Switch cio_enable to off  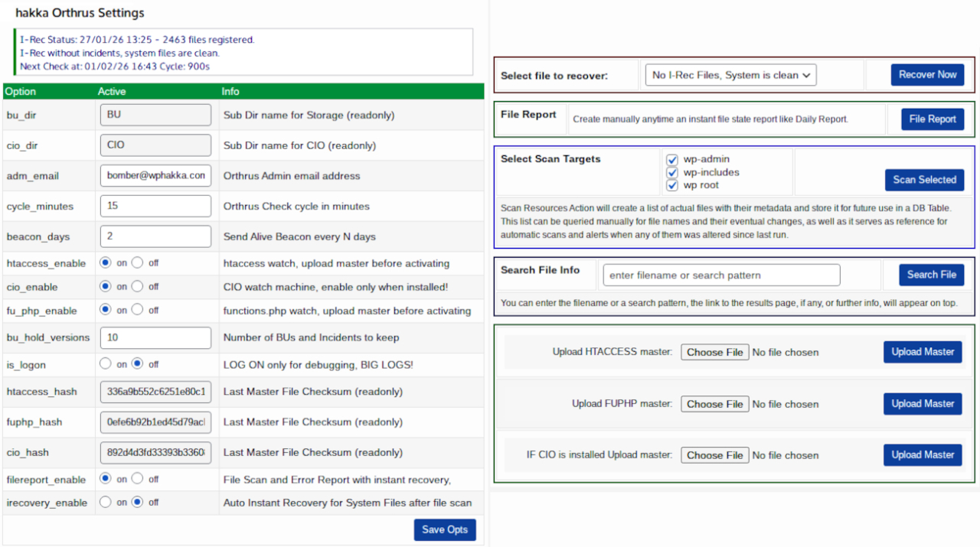(137, 287)
